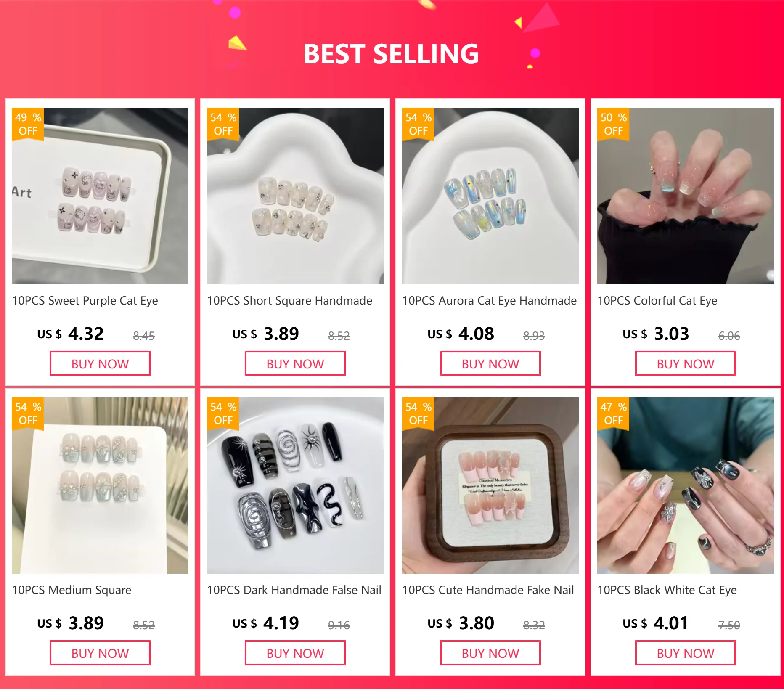This screenshot has height=689, width=784.
Task: Click the US $ 4.19 price
Action: click(266, 623)
